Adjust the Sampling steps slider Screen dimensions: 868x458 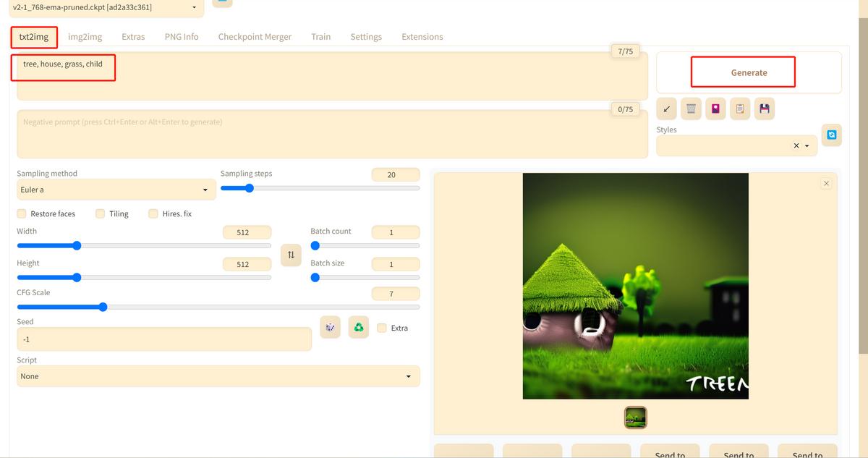[320, 188]
